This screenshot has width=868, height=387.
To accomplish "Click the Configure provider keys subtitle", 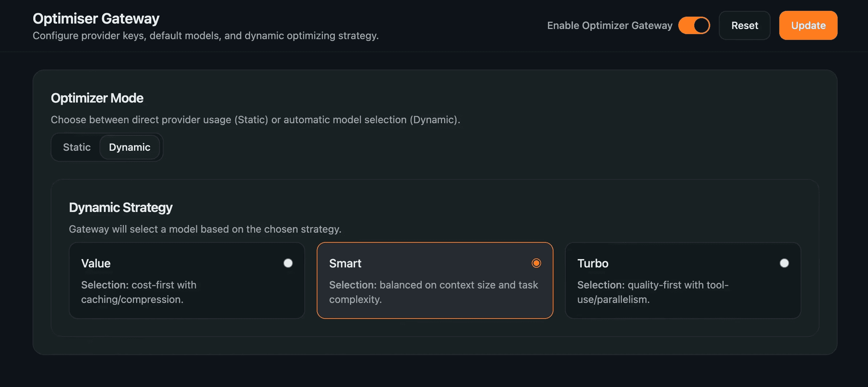I will click(205, 36).
